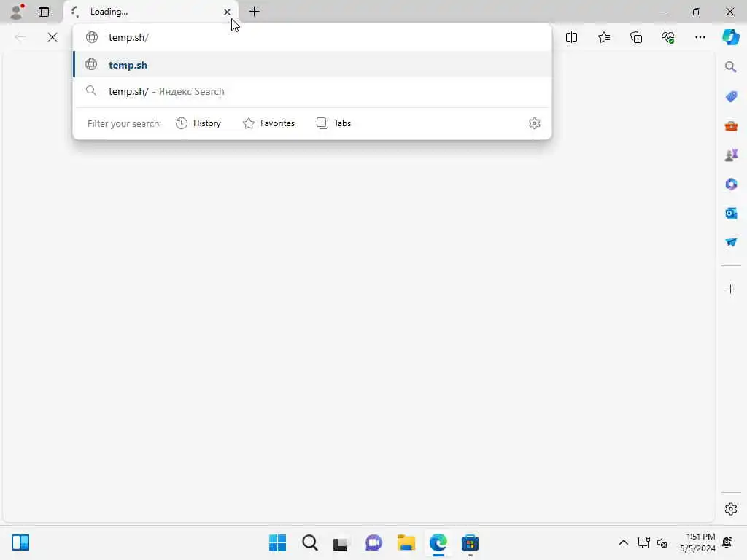The height and width of the screenshot is (560, 747).
Task: Open the paper plane Drop sidebar icon
Action: point(731,242)
